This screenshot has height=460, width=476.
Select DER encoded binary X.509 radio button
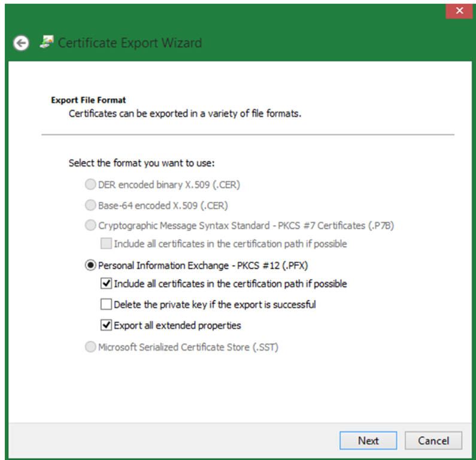point(90,184)
